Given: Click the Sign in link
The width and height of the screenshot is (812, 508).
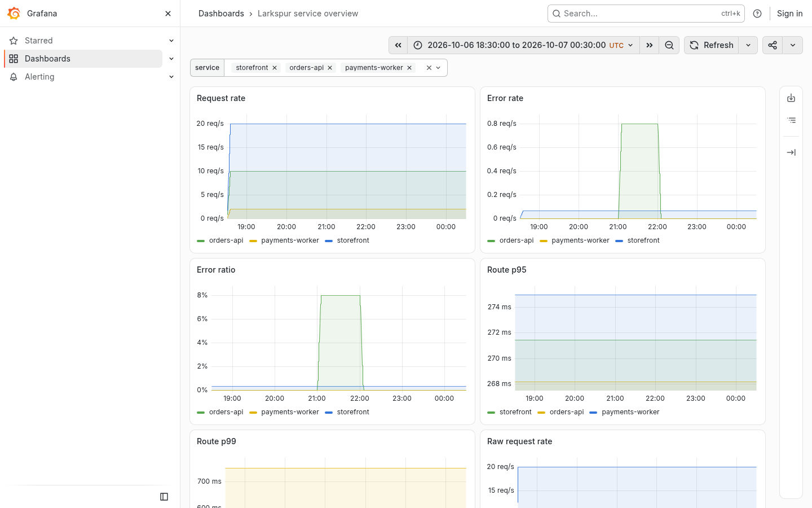Looking at the screenshot, I should (x=789, y=14).
